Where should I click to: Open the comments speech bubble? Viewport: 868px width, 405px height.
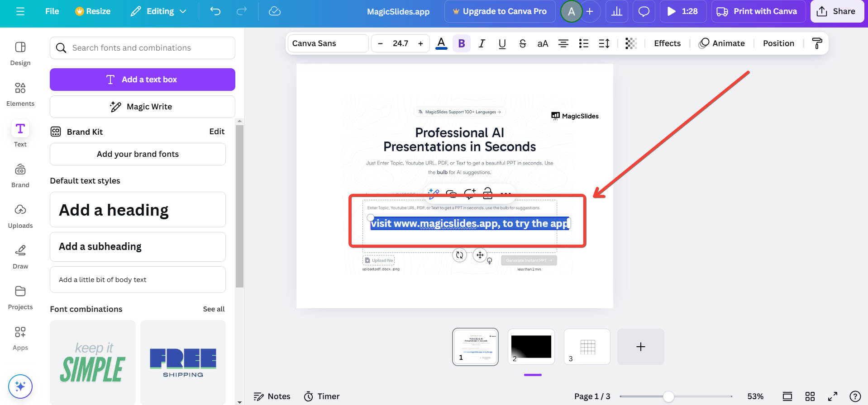click(x=644, y=11)
